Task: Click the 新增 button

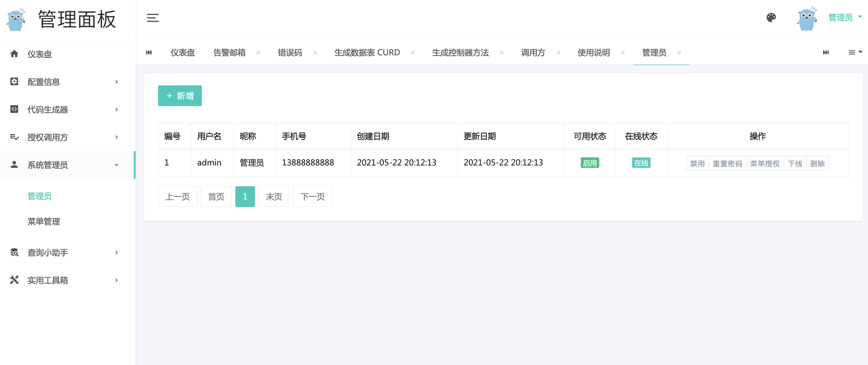Action: tap(180, 96)
